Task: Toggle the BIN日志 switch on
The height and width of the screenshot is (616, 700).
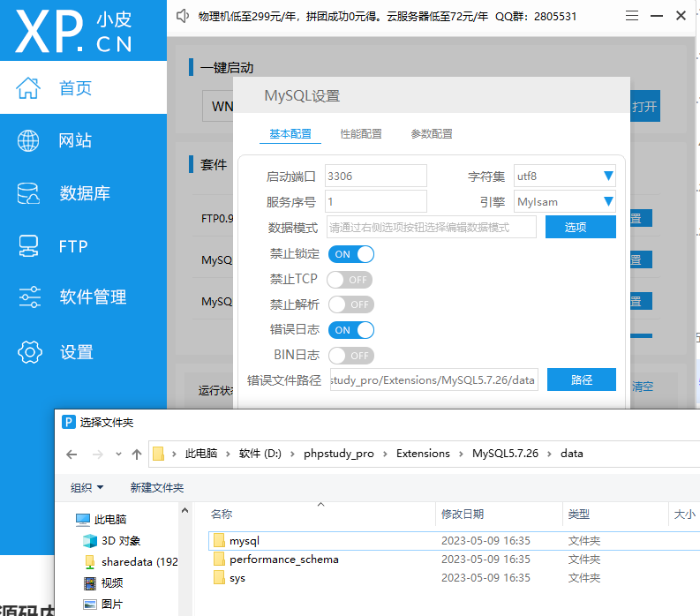Action: coord(351,356)
